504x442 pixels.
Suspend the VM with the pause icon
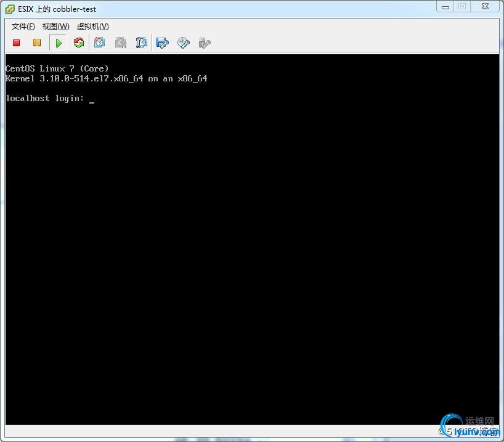[x=37, y=43]
